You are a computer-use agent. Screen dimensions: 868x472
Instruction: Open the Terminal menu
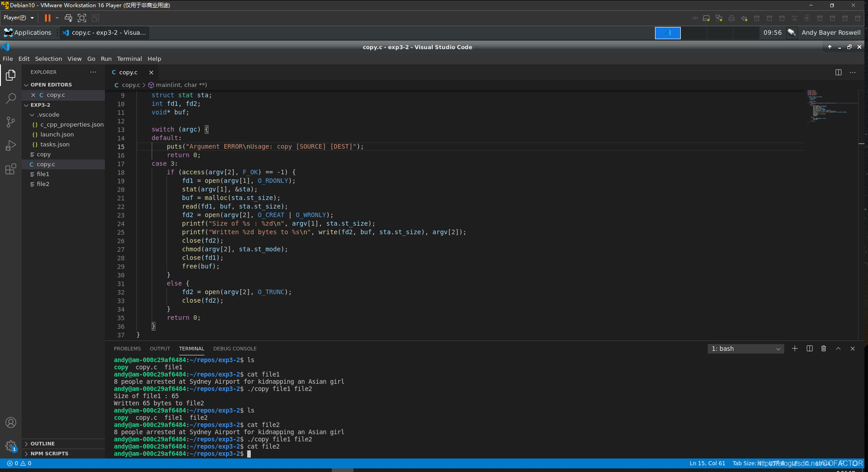point(129,59)
